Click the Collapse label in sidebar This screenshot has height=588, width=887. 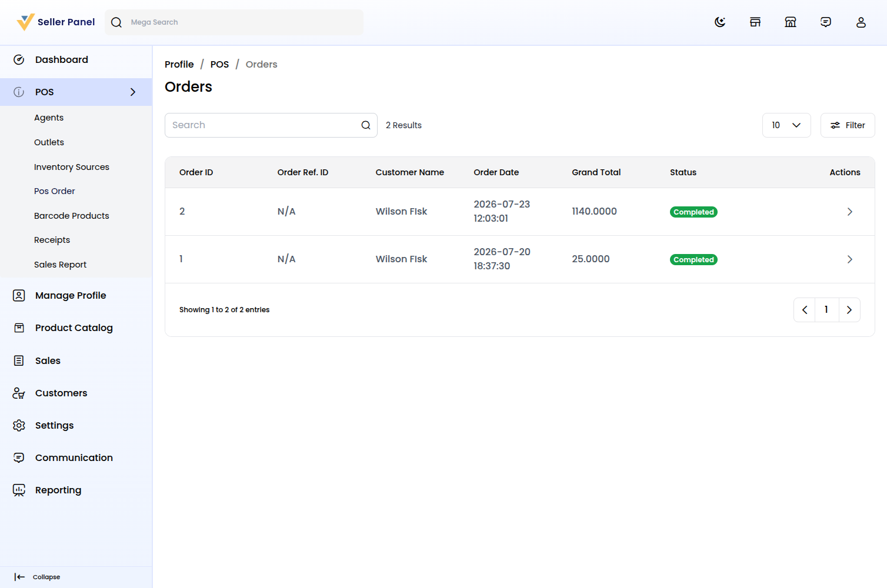46,577
